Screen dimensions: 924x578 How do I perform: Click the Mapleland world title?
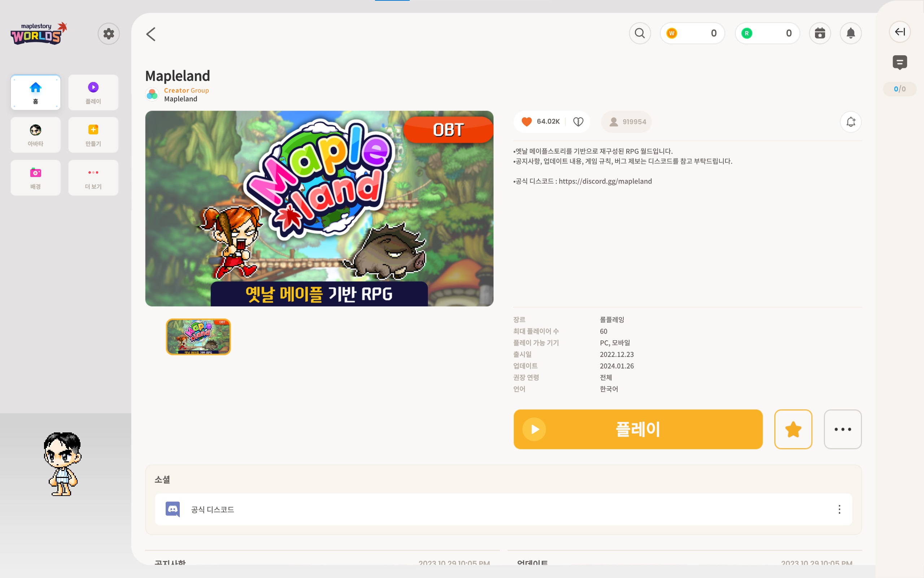pos(178,76)
